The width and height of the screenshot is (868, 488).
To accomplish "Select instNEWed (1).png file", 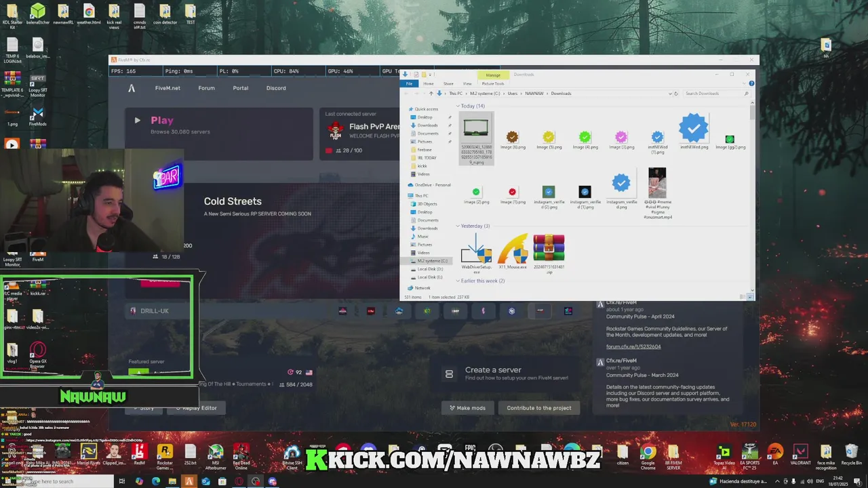I will tap(657, 142).
